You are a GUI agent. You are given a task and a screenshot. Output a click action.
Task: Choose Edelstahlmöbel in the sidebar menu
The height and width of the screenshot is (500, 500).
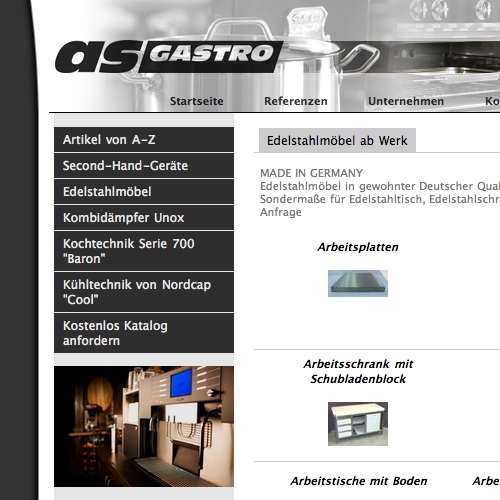point(144,191)
